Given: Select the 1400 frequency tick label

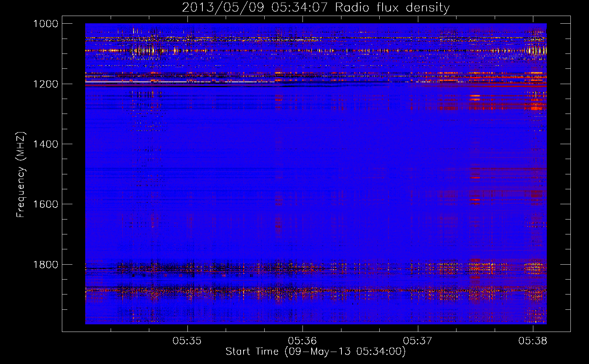Looking at the screenshot, I should click(x=46, y=144).
